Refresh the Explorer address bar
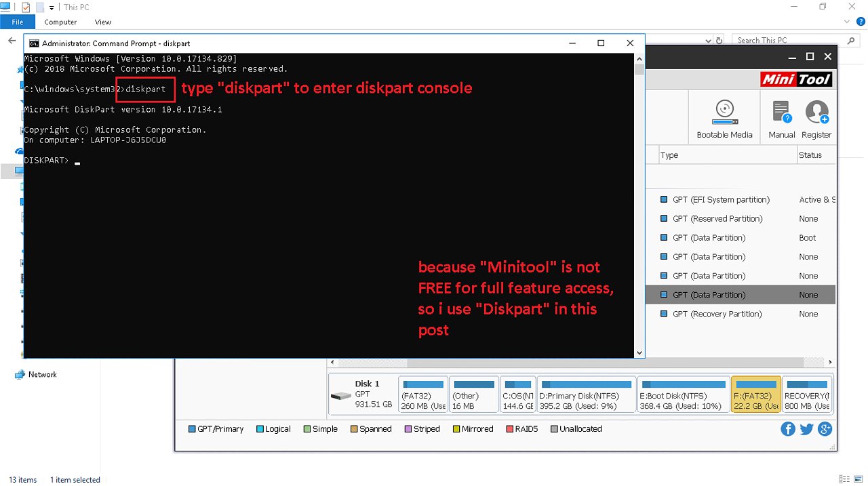This screenshot has height=486, width=868. [x=719, y=41]
